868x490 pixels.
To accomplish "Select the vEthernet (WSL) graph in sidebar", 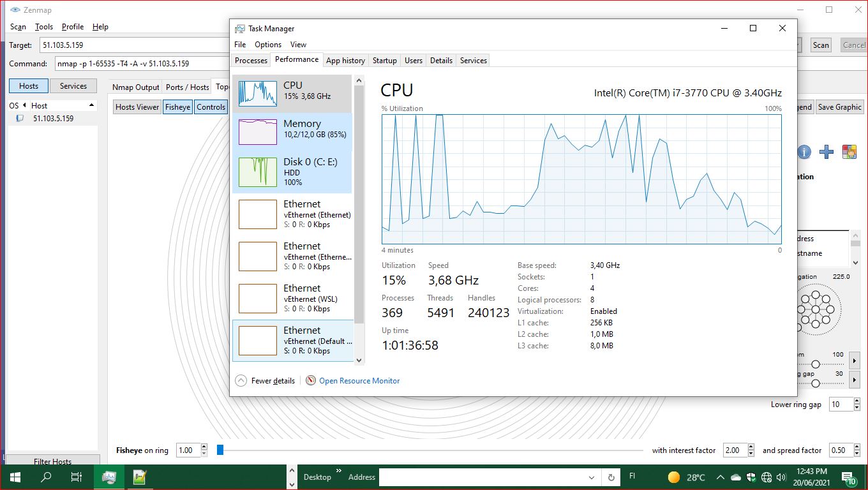I will click(290, 298).
